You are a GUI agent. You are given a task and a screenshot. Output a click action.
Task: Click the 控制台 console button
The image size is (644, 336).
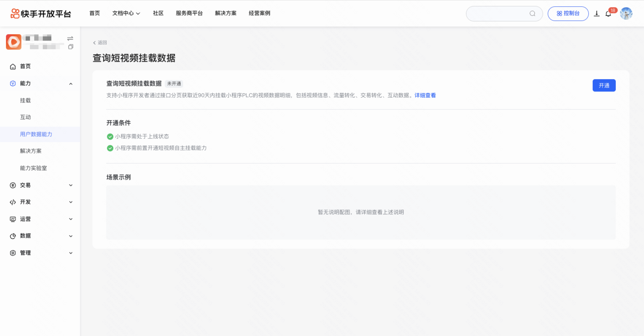[x=568, y=13]
